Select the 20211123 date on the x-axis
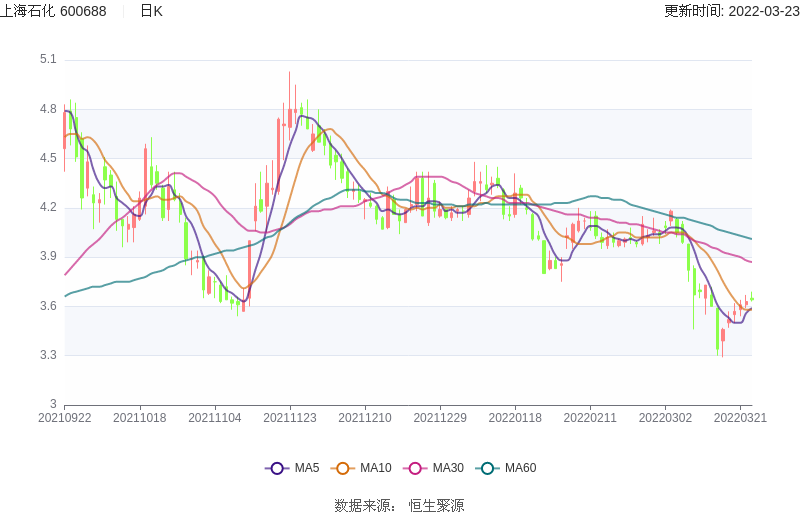Image resolution: width=800 pixels, height=517 pixels. point(290,418)
